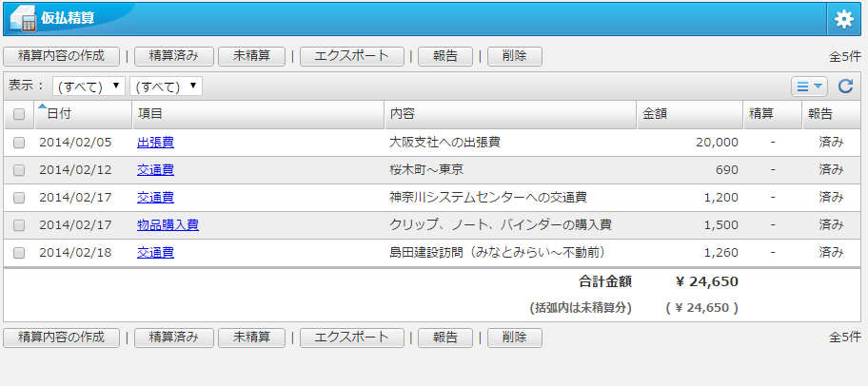Screen dimensions: 868x386
Task: Click the 仮払精算 calculator icon
Action: point(23,19)
